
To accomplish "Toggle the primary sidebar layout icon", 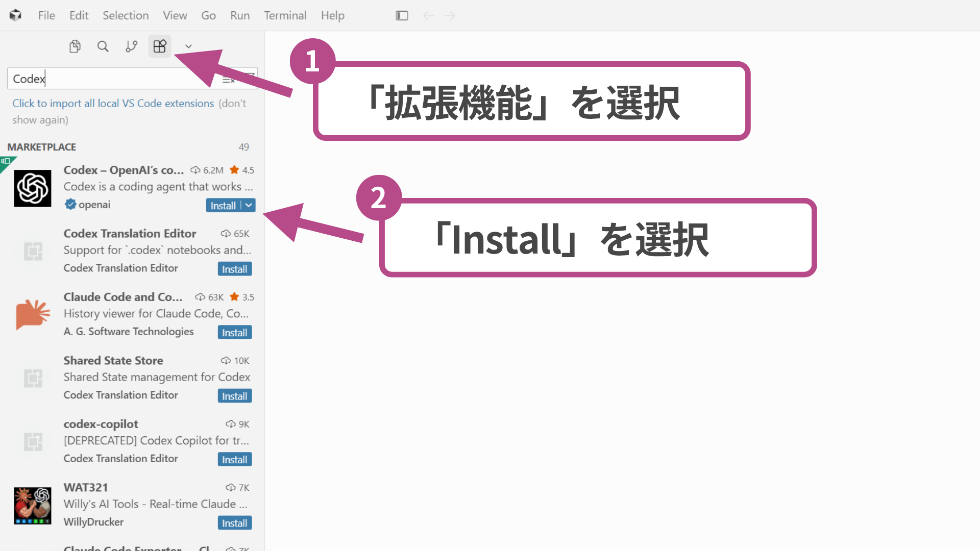I will tap(402, 15).
